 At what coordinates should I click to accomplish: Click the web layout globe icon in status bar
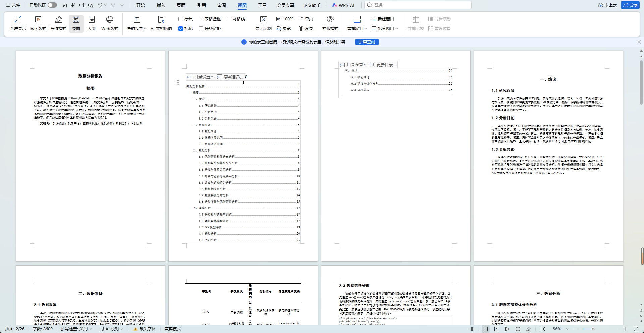(518, 329)
